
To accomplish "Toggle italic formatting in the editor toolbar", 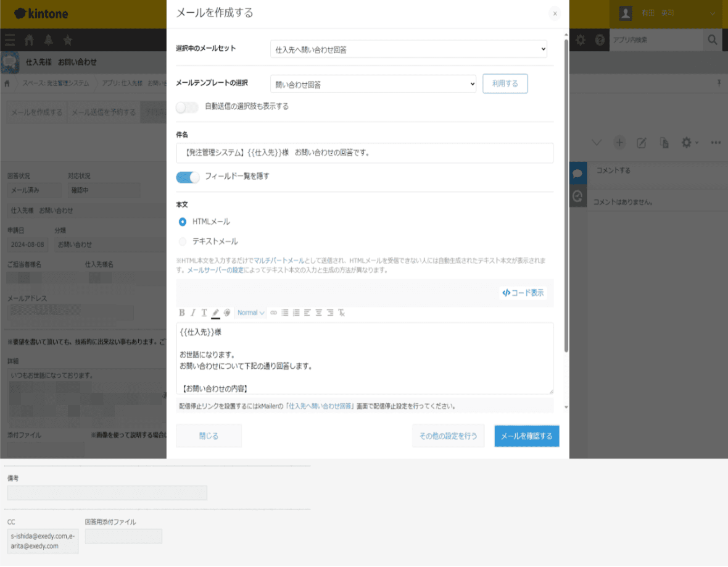I will [x=193, y=312].
